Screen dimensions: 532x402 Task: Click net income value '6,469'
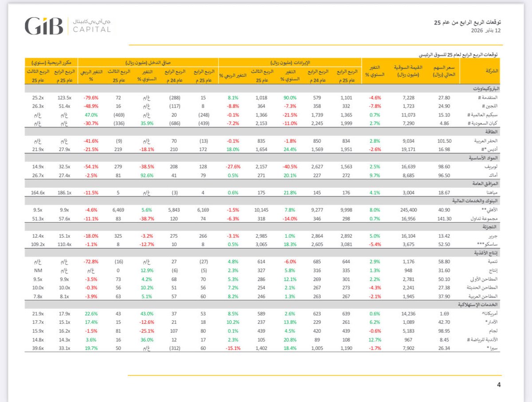tap(118, 210)
